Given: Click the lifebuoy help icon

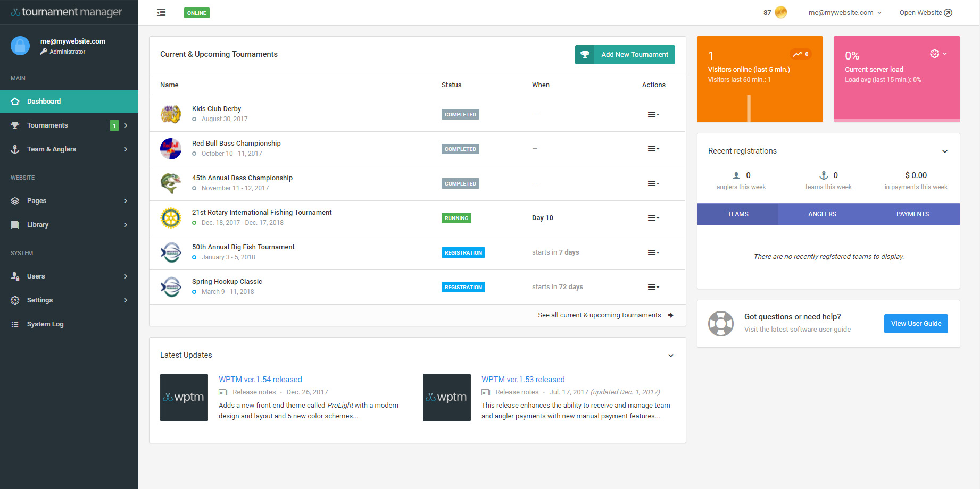Looking at the screenshot, I should 720,324.
